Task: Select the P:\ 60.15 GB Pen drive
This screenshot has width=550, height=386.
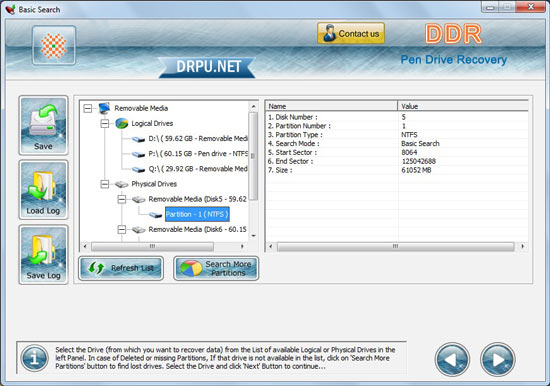Action: click(x=198, y=154)
